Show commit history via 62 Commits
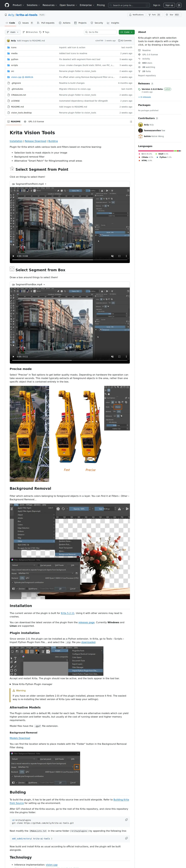Screen dimensions: 186x868 pyautogui.click(x=125, y=41)
